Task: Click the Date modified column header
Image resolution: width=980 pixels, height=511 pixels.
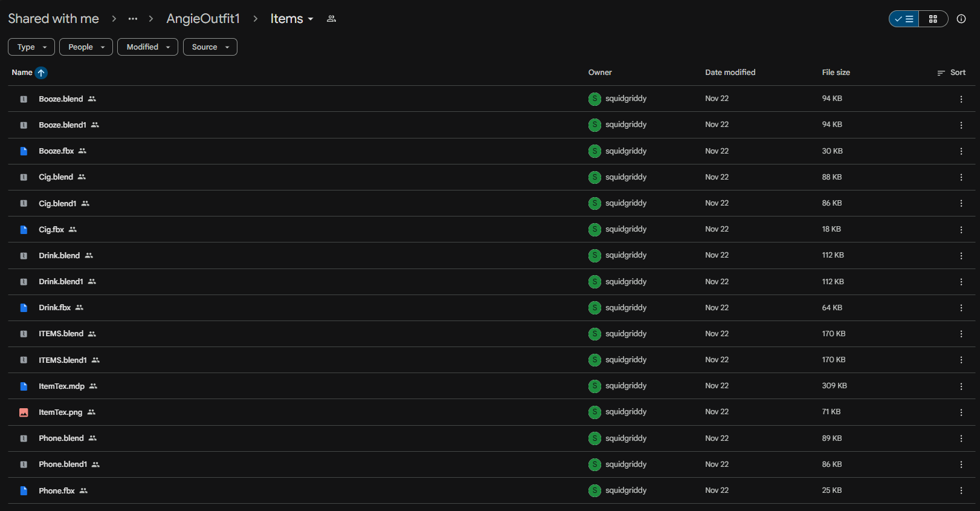Action: click(x=730, y=73)
